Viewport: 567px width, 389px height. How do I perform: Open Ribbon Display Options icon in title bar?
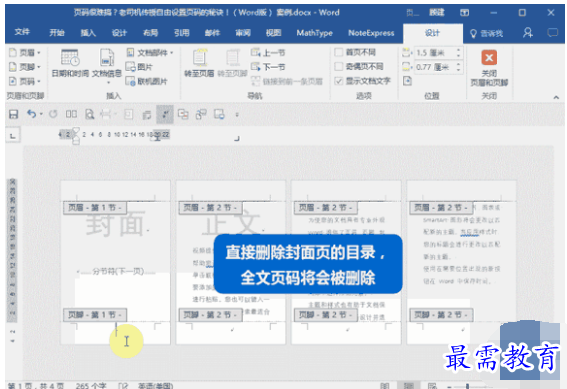[x=464, y=13]
